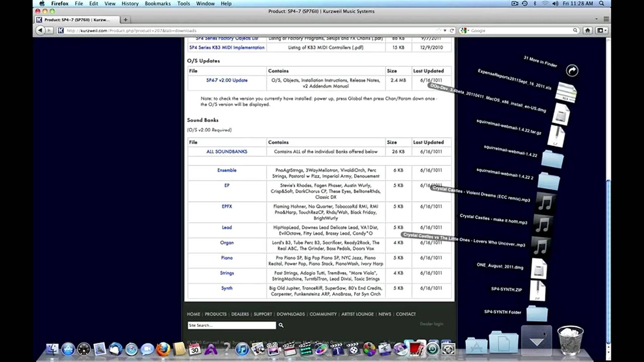644x362 pixels.
Task: Go to Firefox home page button
Action: (587, 30)
